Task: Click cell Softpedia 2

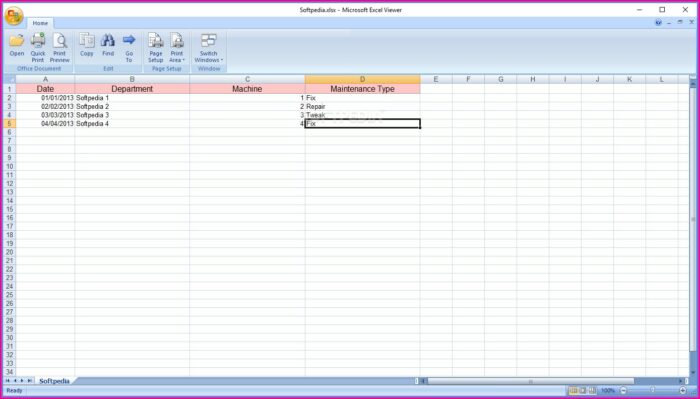Action: 132,107
